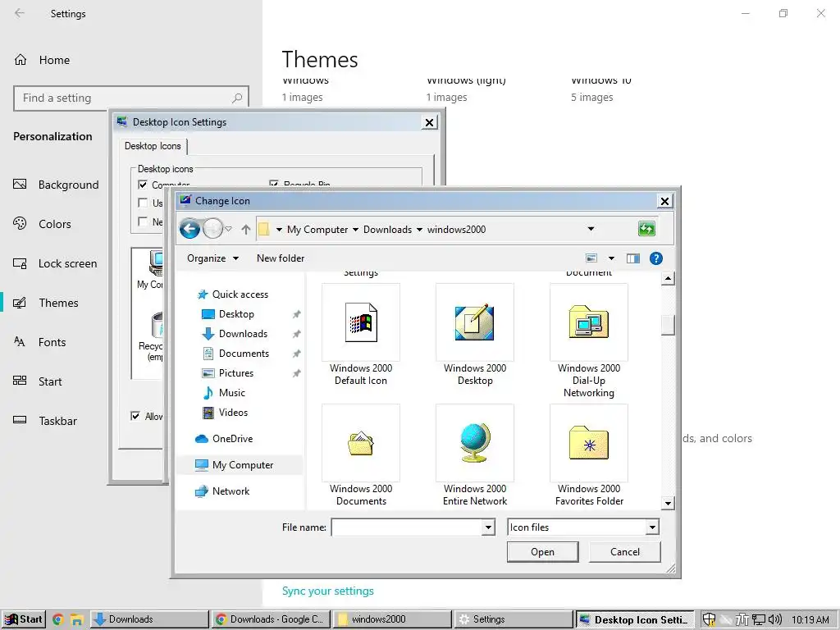This screenshot has height=630, width=840.
Task: Select Windows 2000 Favorites Folder icon
Action: (x=589, y=456)
